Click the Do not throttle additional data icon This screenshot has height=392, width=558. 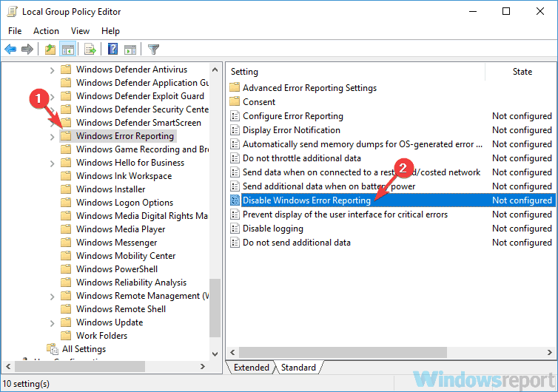click(235, 158)
